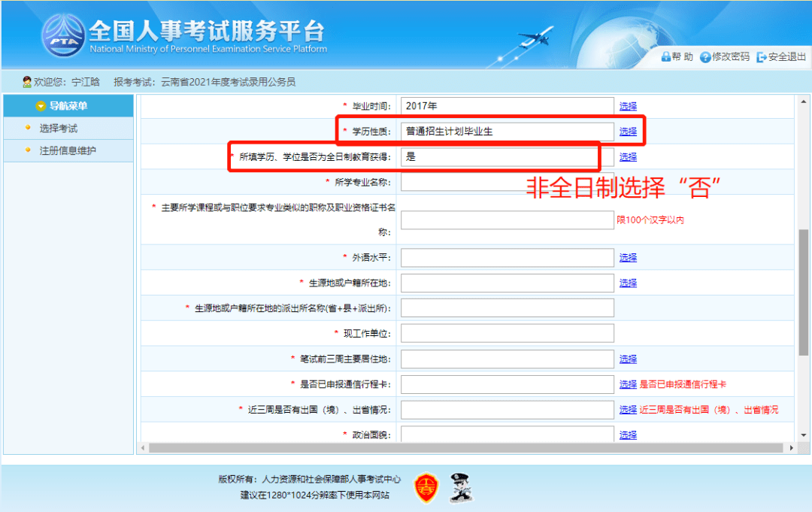This screenshot has height=512, width=812.
Task: Click 选择 for 是否已申报通信行程卡
Action: [628, 384]
